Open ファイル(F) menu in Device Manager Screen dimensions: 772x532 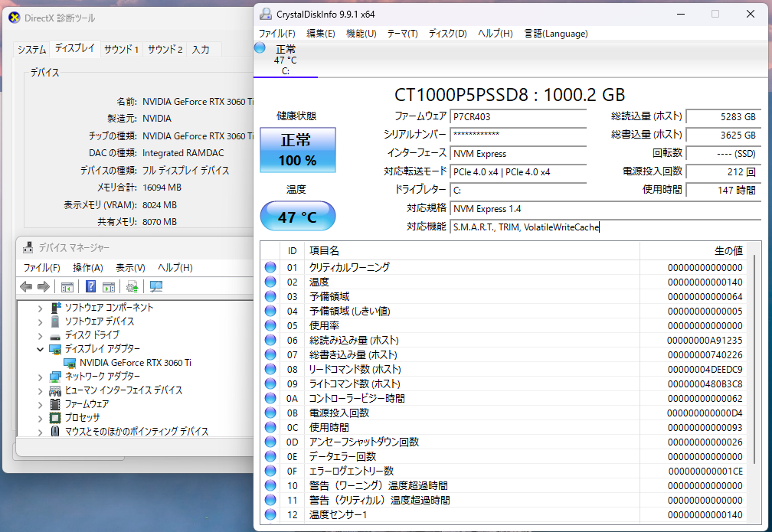pyautogui.click(x=42, y=268)
